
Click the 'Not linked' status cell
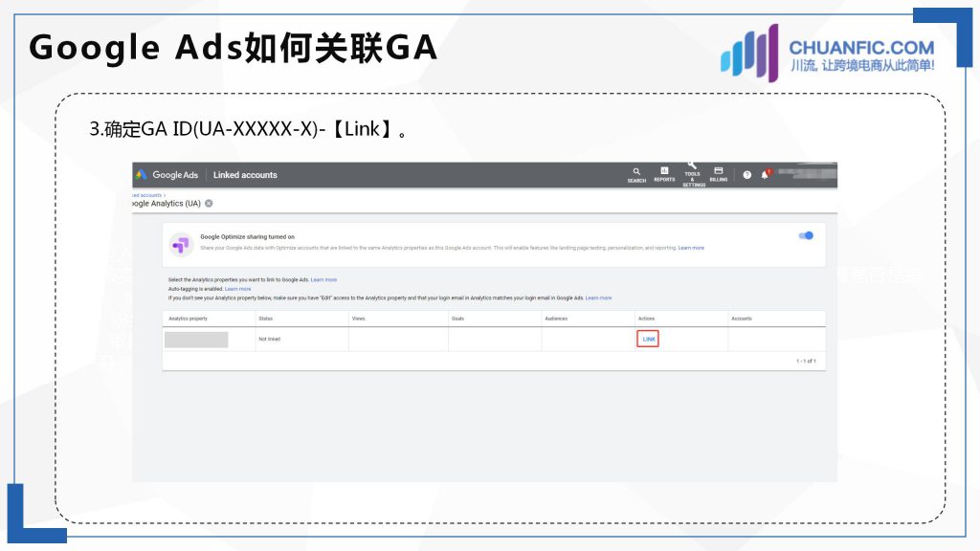269,340
